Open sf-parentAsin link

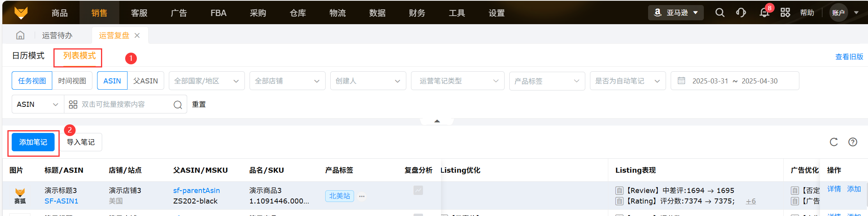(x=197, y=191)
